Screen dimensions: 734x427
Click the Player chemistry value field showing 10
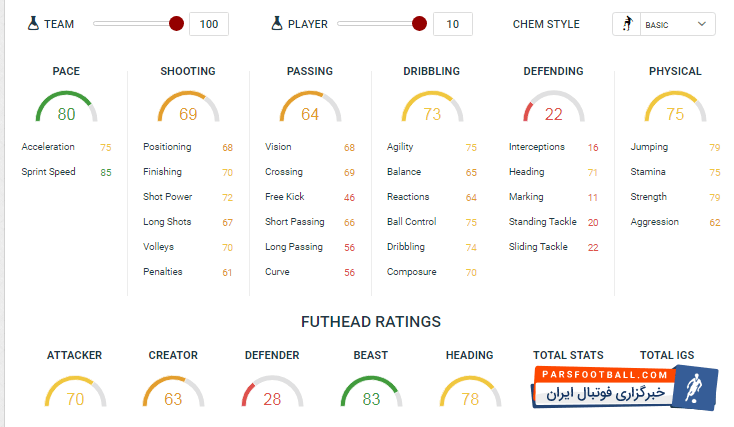[453, 24]
